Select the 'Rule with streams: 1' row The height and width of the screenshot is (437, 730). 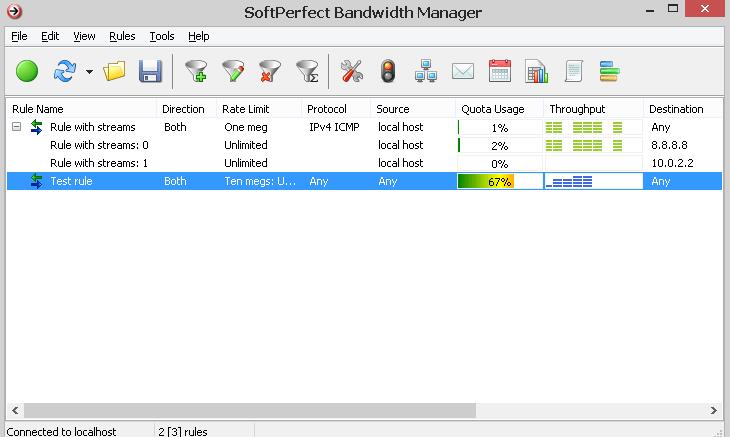click(x=365, y=163)
